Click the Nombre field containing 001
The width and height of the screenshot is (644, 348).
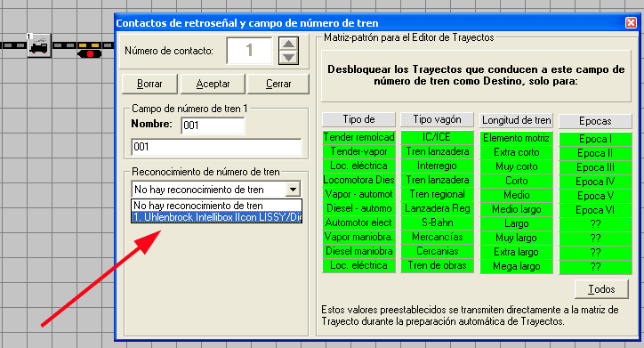[x=213, y=125]
